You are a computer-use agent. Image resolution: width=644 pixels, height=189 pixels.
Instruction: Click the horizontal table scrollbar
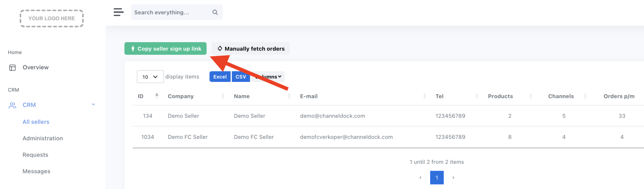(x=388, y=148)
